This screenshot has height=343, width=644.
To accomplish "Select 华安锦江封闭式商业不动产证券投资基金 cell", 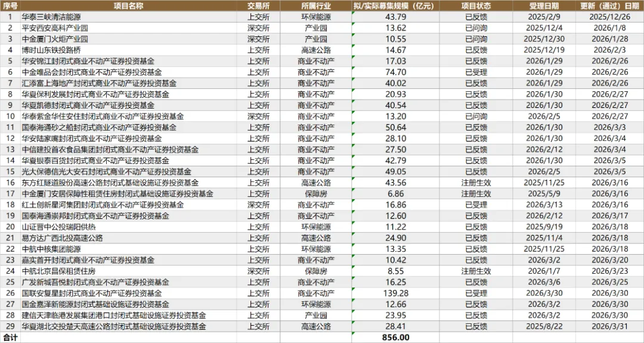I will tap(129, 61).
